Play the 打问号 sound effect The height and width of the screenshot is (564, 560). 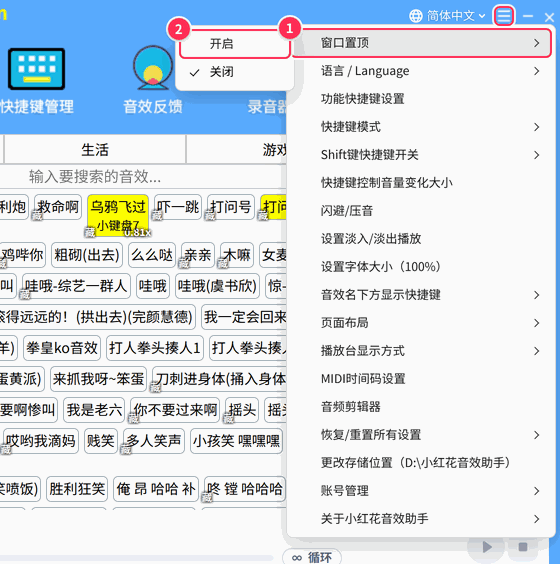tap(231, 207)
